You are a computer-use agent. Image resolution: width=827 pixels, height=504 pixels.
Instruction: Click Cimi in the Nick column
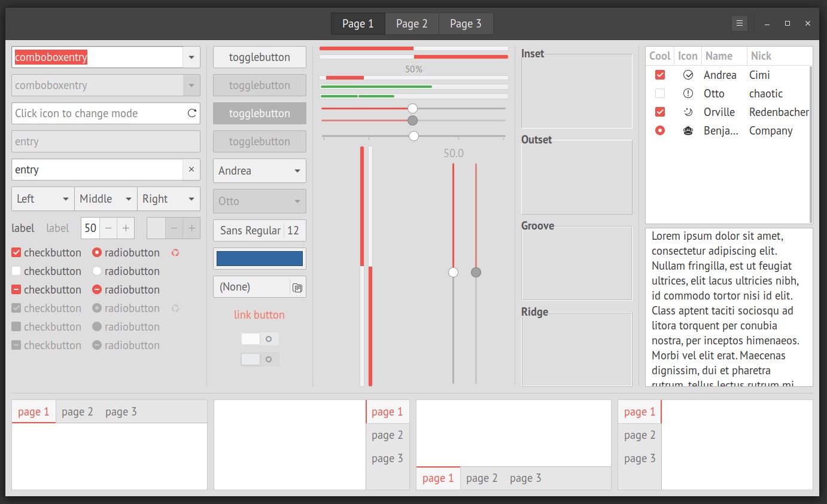click(x=759, y=75)
